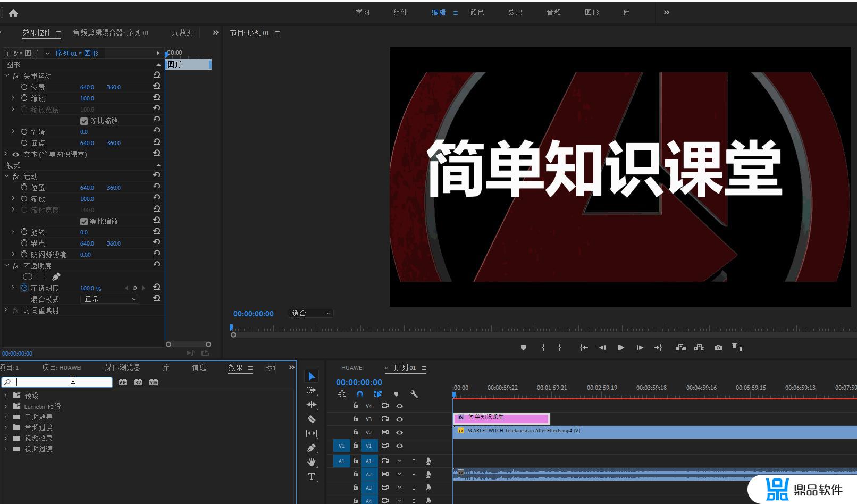
Task: Collapse the Opacity effect section
Action: (6, 266)
